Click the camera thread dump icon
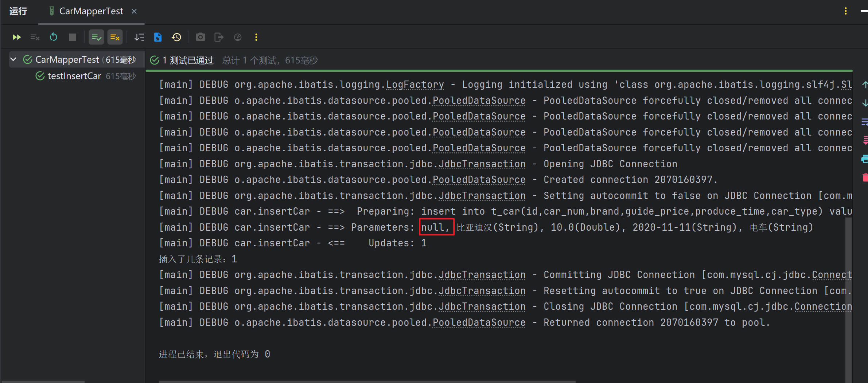The height and width of the screenshot is (383, 868). [x=200, y=37]
